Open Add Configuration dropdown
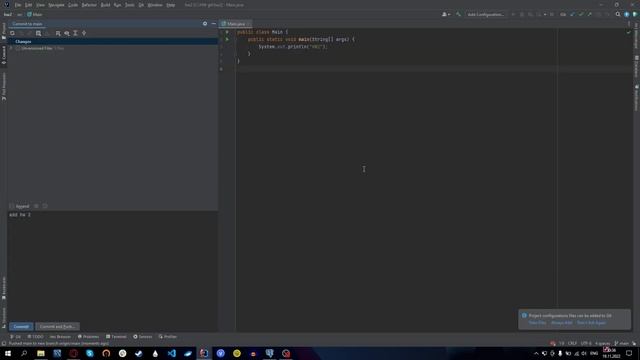The image size is (640, 360). pos(485,14)
